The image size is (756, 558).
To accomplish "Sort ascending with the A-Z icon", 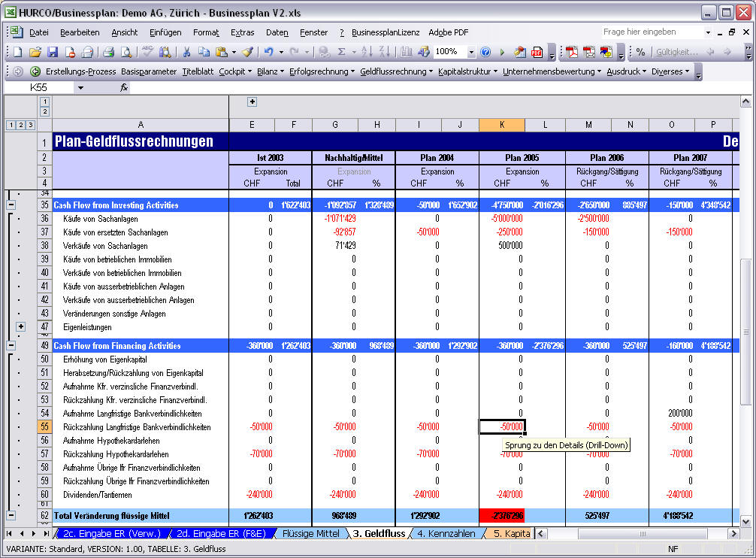I will tap(367, 52).
